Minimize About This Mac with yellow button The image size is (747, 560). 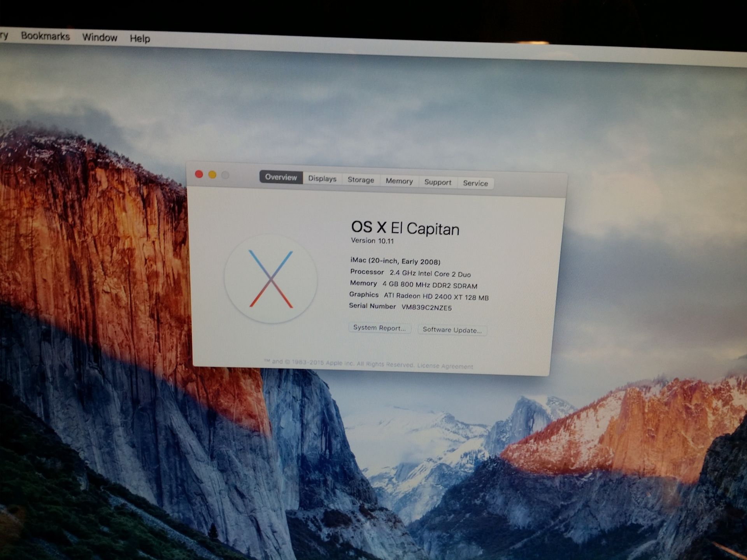tap(212, 175)
